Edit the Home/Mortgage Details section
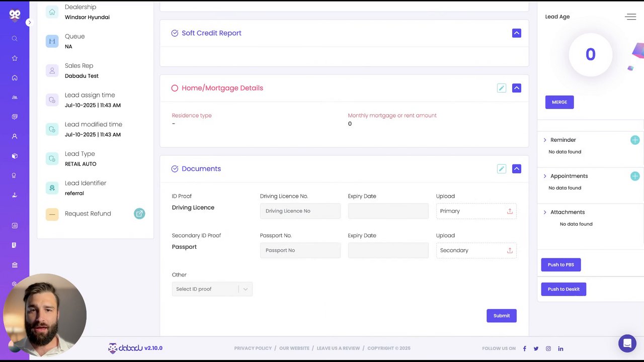Viewport: 644px width, 362px height. [x=501, y=88]
